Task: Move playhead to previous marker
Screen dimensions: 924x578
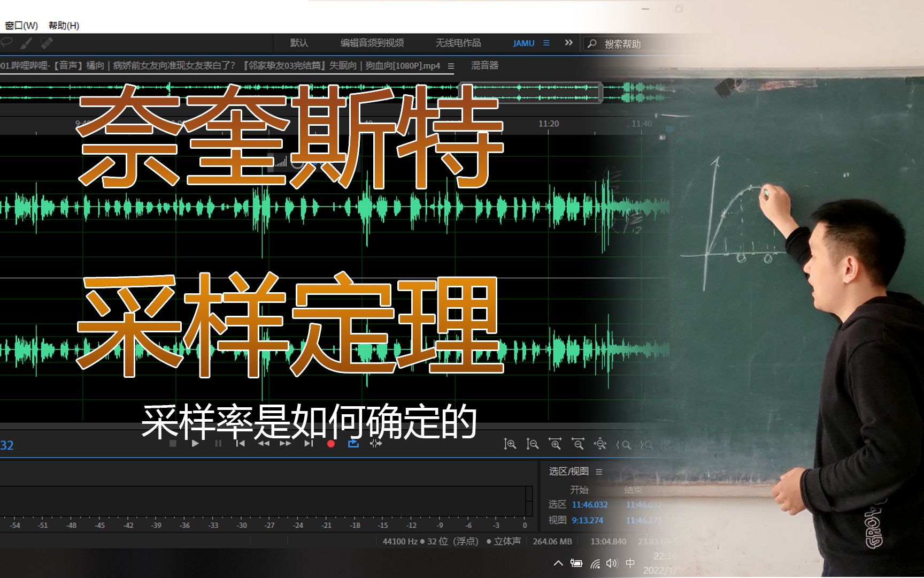Action: pyautogui.click(x=241, y=443)
